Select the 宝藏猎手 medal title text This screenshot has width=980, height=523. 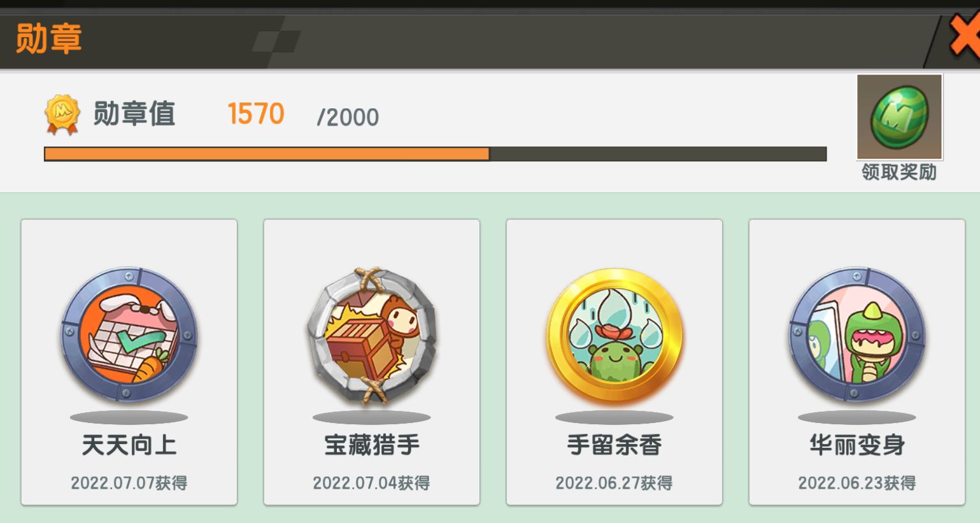372,445
